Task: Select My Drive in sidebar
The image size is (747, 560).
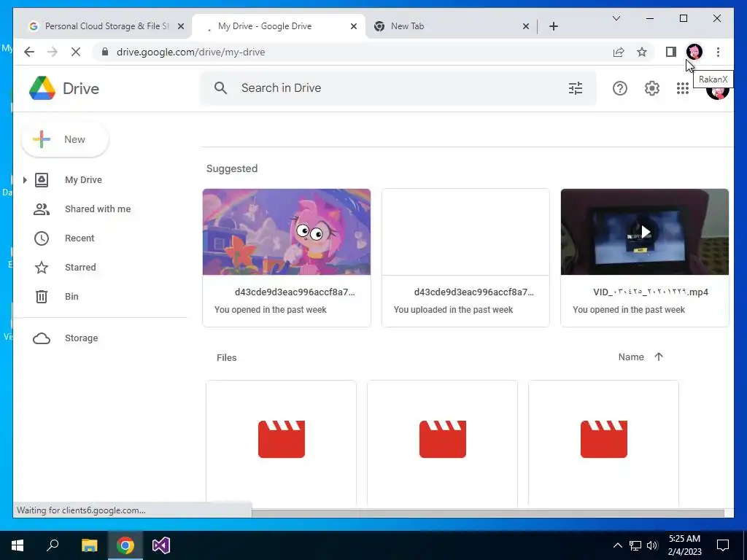Action: pos(83,180)
